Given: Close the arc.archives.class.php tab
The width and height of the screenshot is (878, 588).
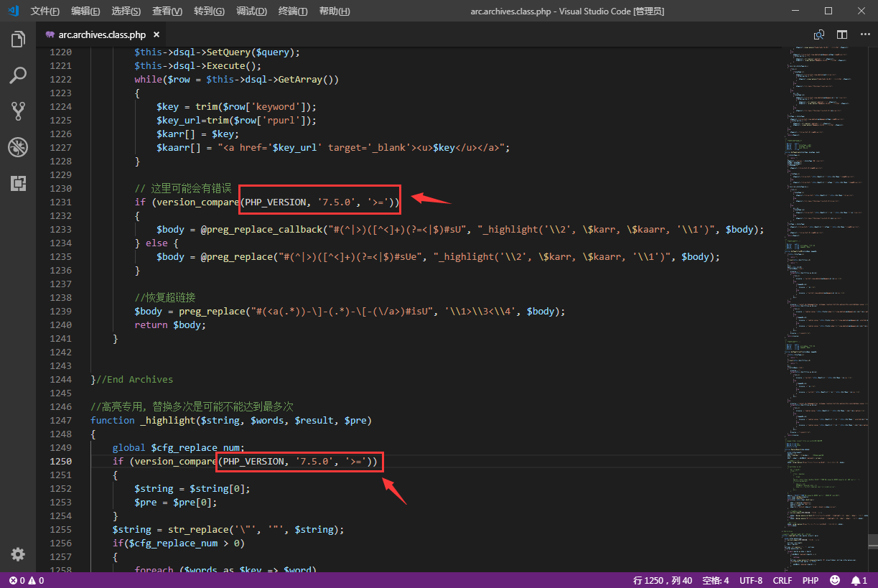Looking at the screenshot, I should [x=157, y=34].
